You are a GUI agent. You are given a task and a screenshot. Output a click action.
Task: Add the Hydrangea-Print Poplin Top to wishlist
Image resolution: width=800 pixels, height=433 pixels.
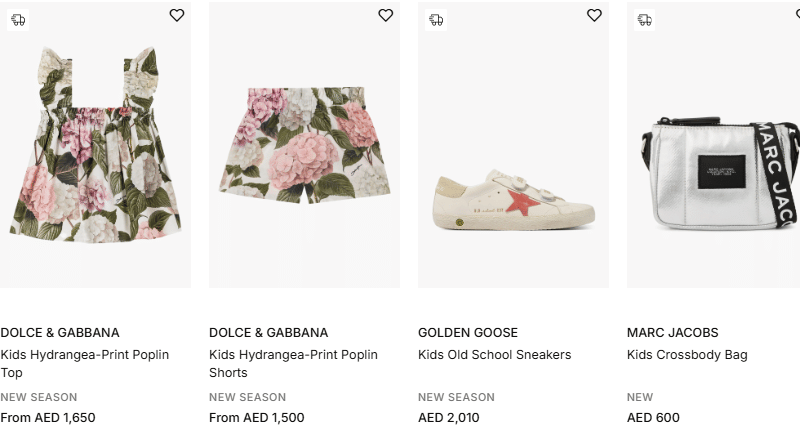point(177,15)
